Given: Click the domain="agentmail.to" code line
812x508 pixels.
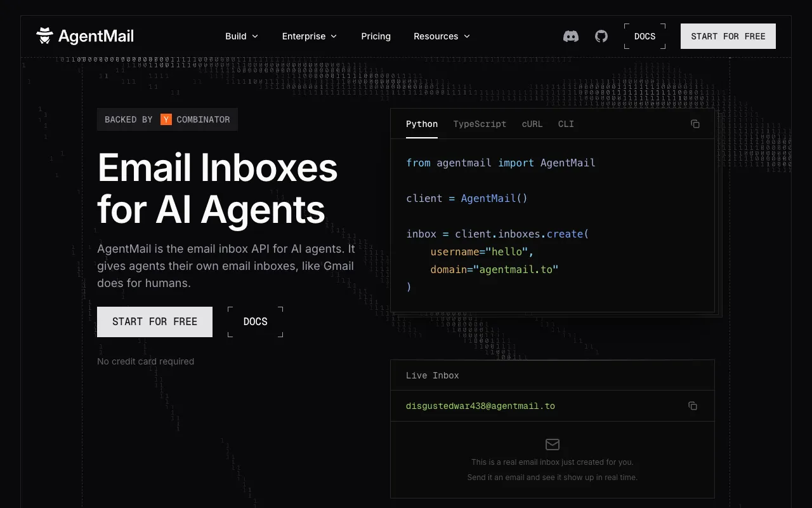Looking at the screenshot, I should (x=494, y=269).
